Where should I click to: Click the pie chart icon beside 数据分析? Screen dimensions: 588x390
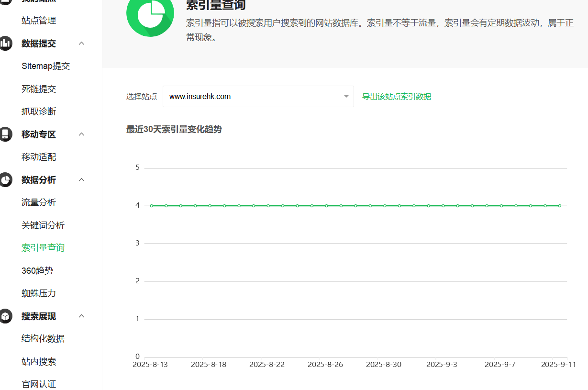(5, 180)
